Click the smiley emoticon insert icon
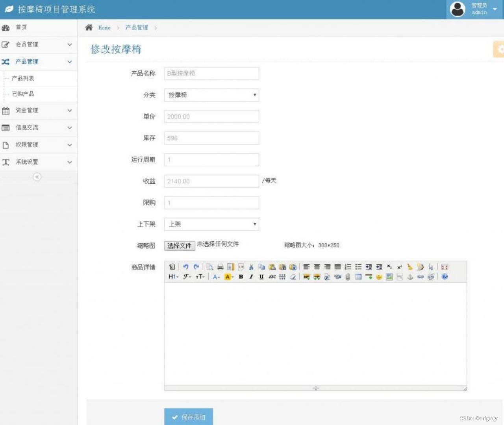The height and width of the screenshot is (425, 504). (x=379, y=277)
